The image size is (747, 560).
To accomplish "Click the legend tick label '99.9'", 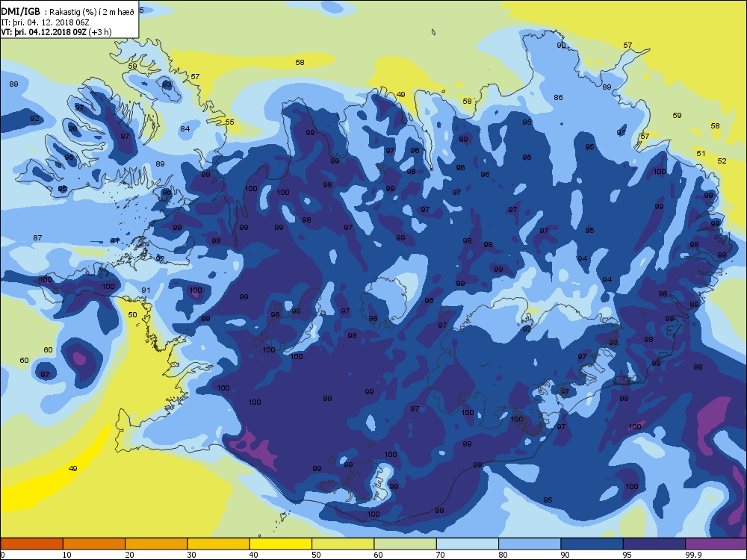I will click(x=692, y=554).
